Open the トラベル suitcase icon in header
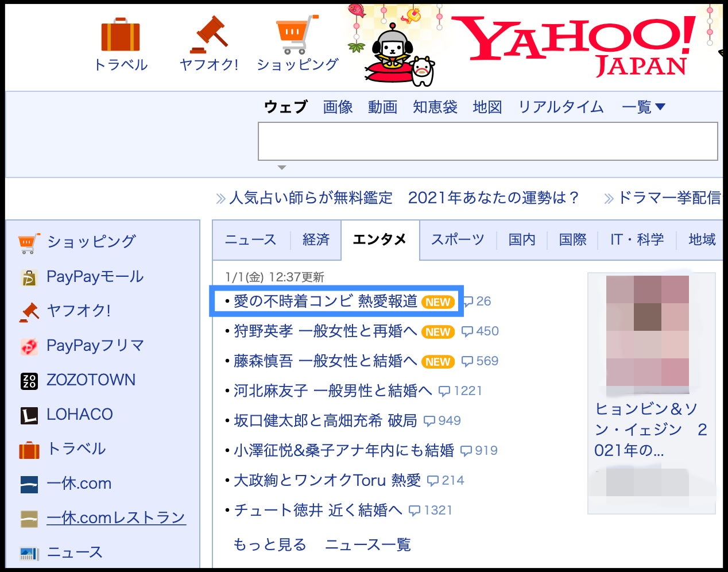 pyautogui.click(x=121, y=36)
